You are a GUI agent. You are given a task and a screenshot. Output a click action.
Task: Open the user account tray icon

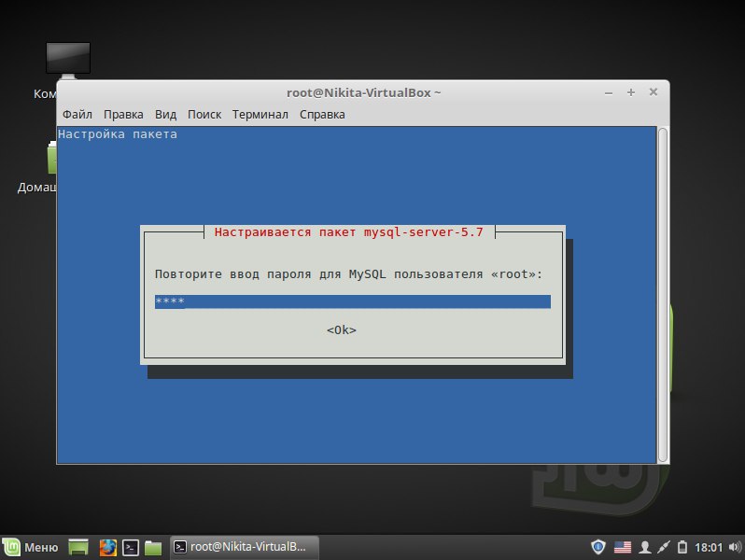click(x=645, y=547)
